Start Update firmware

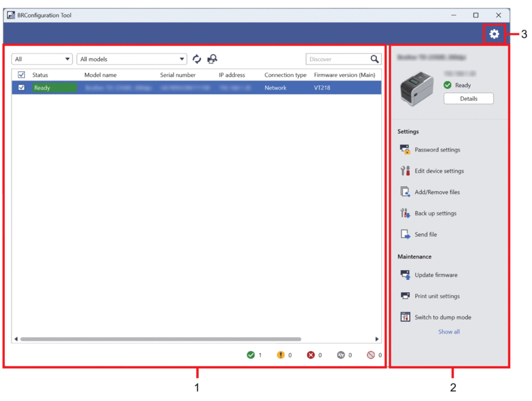(x=435, y=275)
